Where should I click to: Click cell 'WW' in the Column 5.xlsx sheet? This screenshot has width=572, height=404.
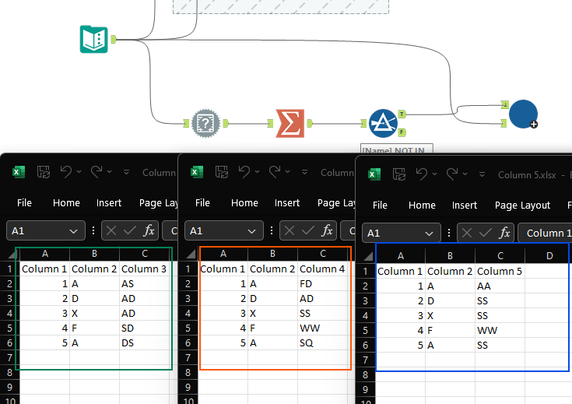tap(500, 331)
